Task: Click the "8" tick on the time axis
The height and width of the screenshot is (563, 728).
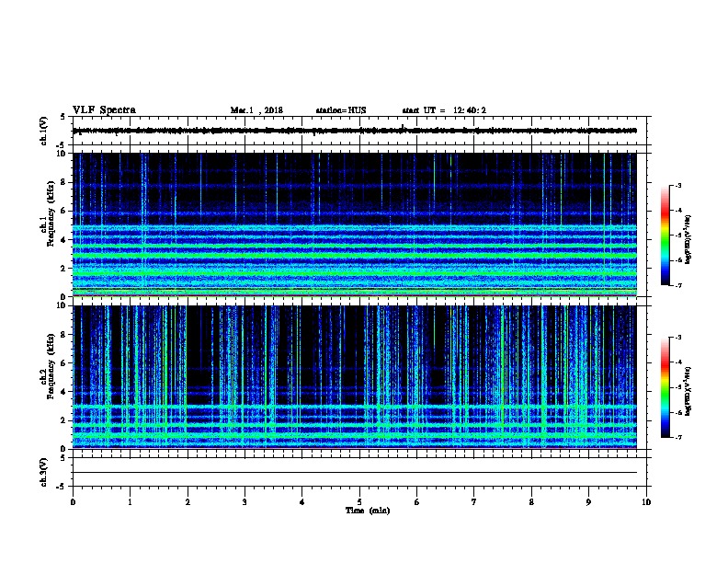Action: coord(531,502)
